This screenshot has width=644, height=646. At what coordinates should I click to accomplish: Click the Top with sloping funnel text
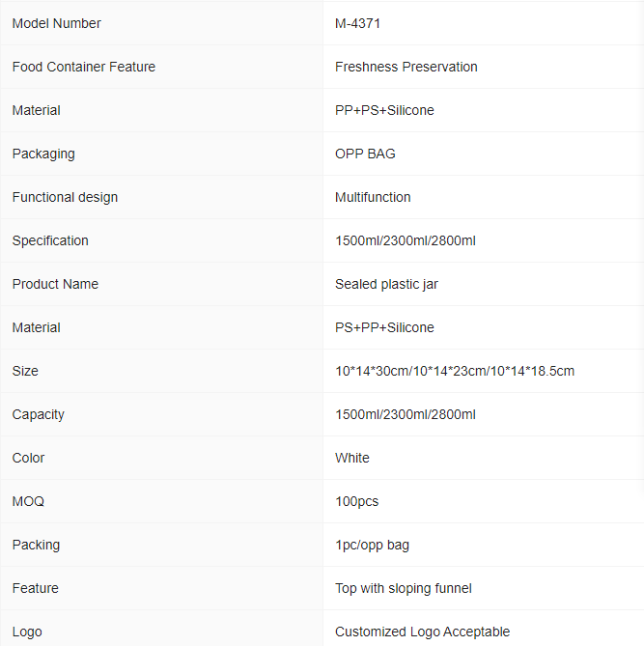pyautogui.click(x=403, y=588)
